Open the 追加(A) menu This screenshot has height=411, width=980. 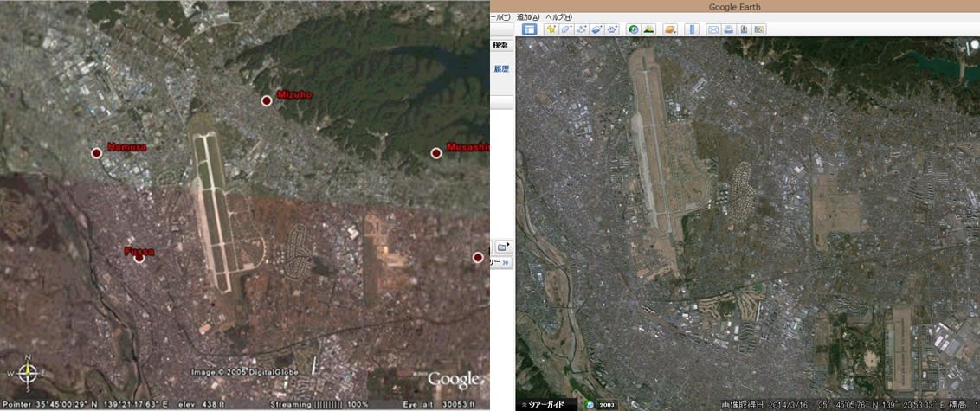coord(528,16)
